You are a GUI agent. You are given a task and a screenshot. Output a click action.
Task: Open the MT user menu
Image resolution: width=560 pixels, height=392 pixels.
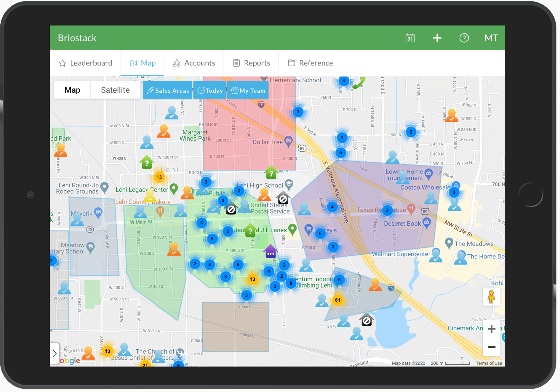tap(491, 38)
